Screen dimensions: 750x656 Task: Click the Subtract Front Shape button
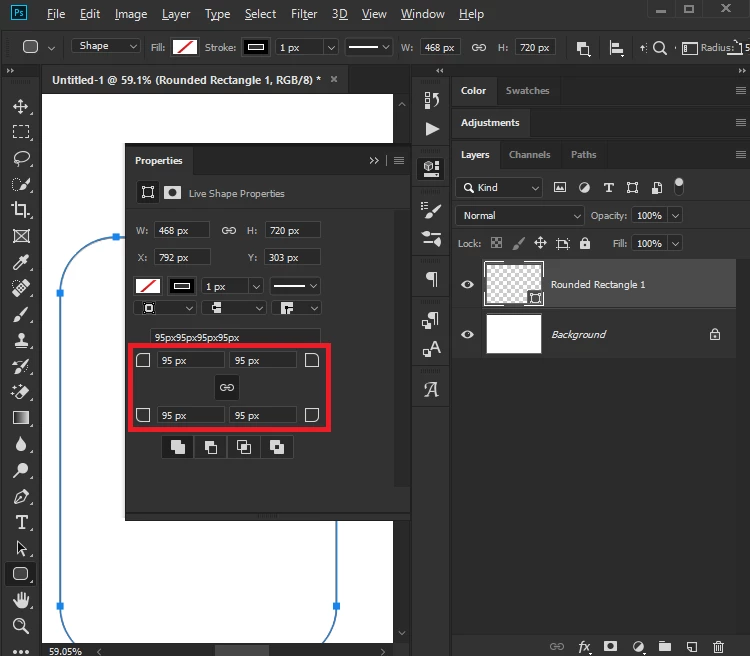pyautogui.click(x=210, y=447)
